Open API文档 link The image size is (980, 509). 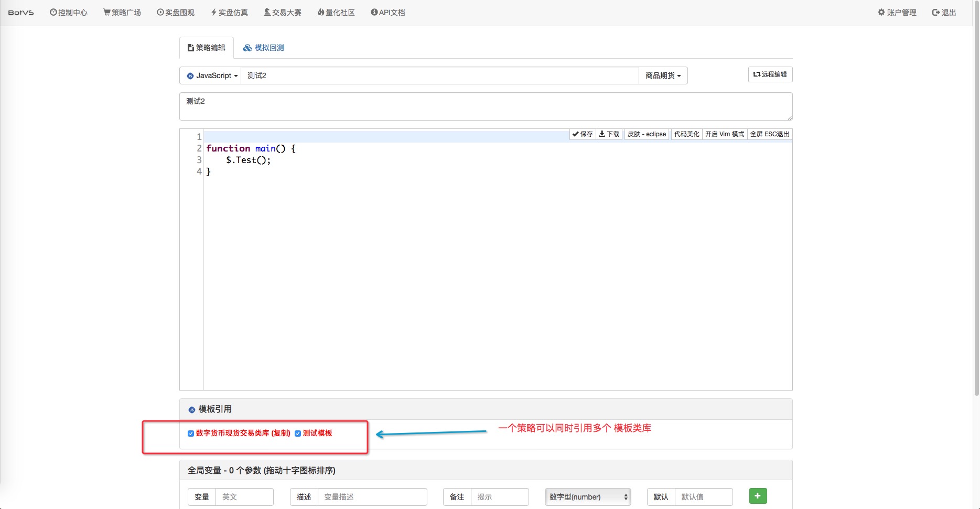coord(388,13)
